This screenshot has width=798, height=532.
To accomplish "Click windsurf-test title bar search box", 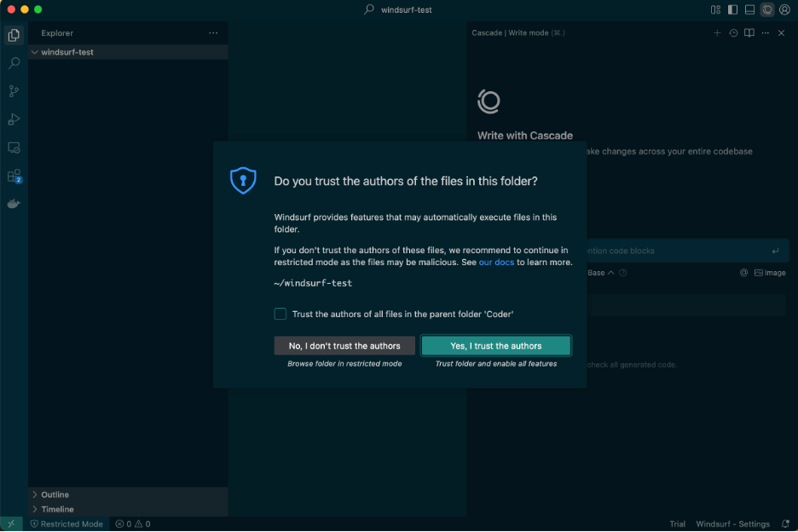I will [x=398, y=9].
